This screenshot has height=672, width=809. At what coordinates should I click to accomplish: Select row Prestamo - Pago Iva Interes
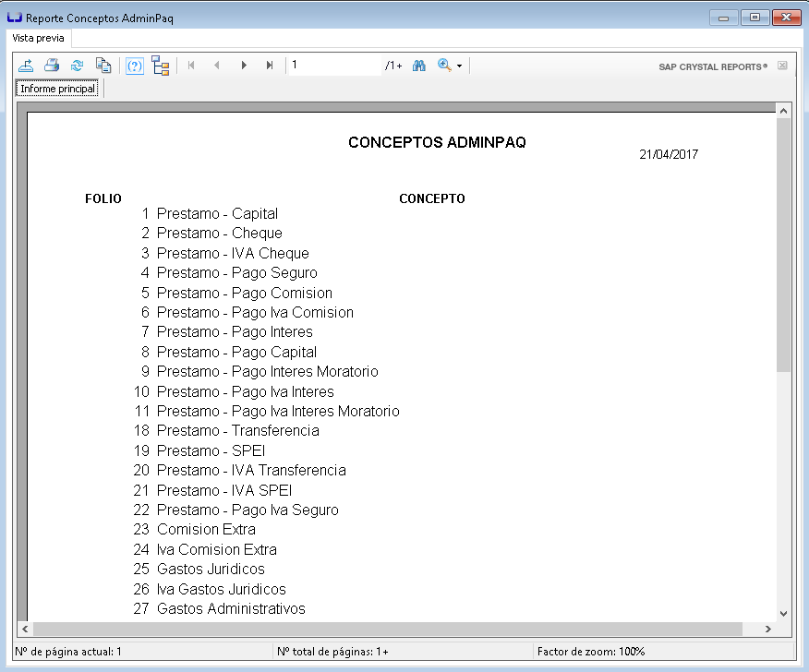pyautogui.click(x=245, y=392)
